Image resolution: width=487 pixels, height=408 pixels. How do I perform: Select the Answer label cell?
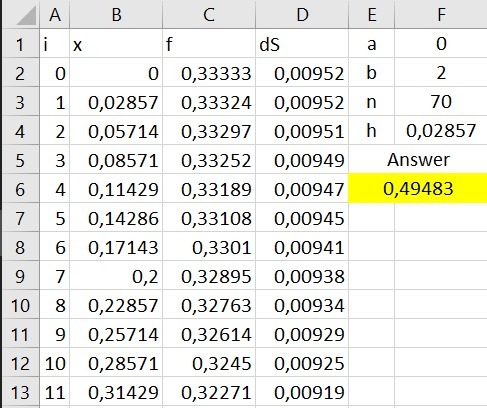click(418, 160)
